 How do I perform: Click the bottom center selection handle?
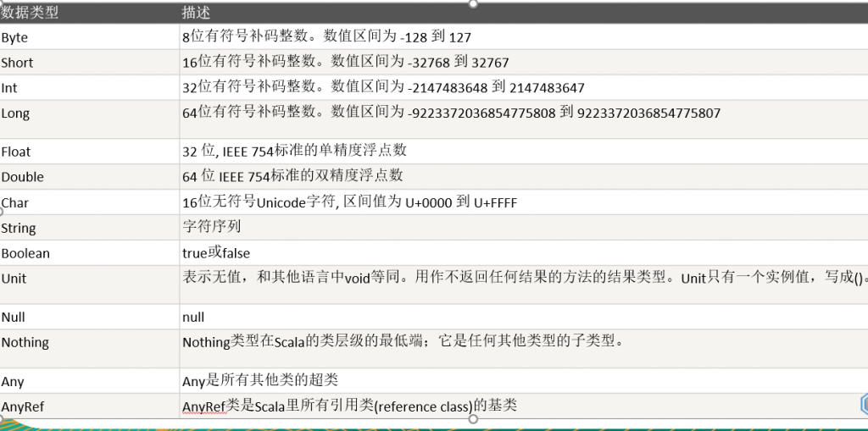pos(473,419)
